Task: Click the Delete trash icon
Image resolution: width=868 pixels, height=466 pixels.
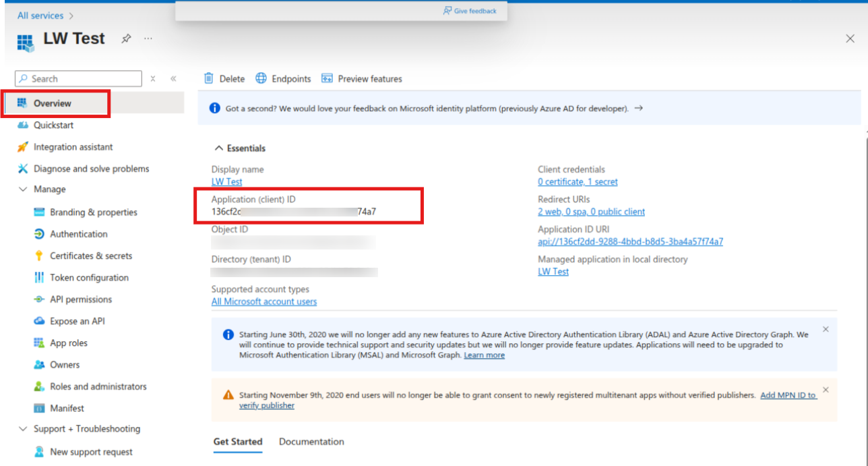Action: 209,79
